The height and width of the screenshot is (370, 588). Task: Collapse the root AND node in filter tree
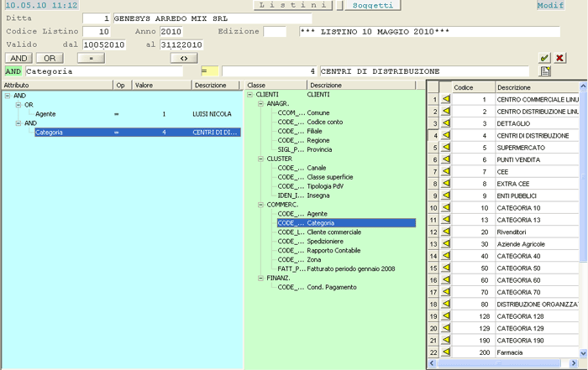pos(7,96)
